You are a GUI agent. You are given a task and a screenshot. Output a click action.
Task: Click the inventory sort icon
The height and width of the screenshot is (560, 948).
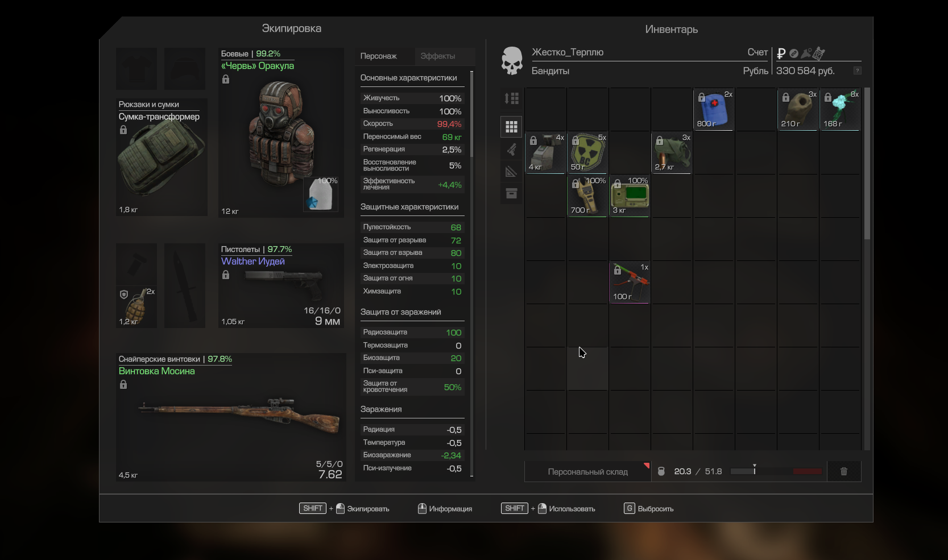click(511, 99)
